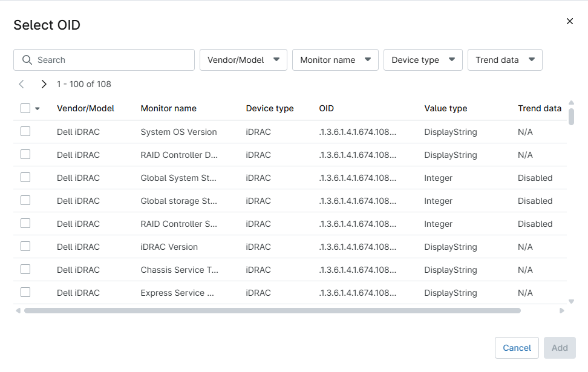Click the Cancel button
Screen dimensions: 588x372
(x=517, y=348)
